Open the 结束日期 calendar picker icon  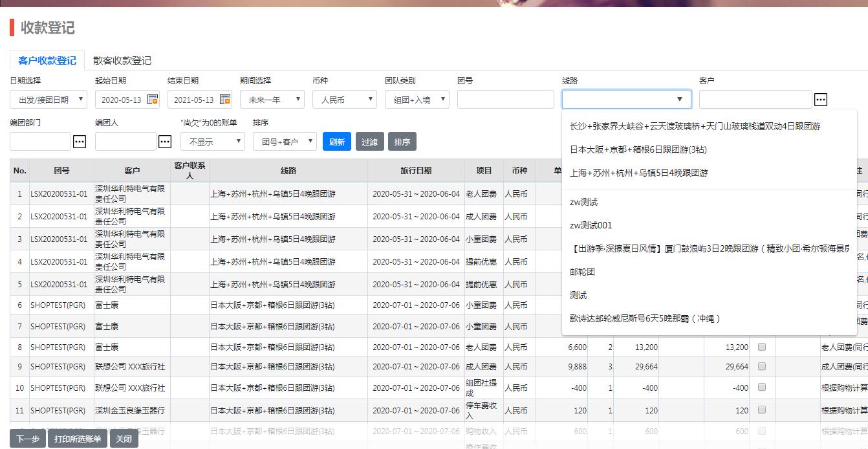(225, 100)
